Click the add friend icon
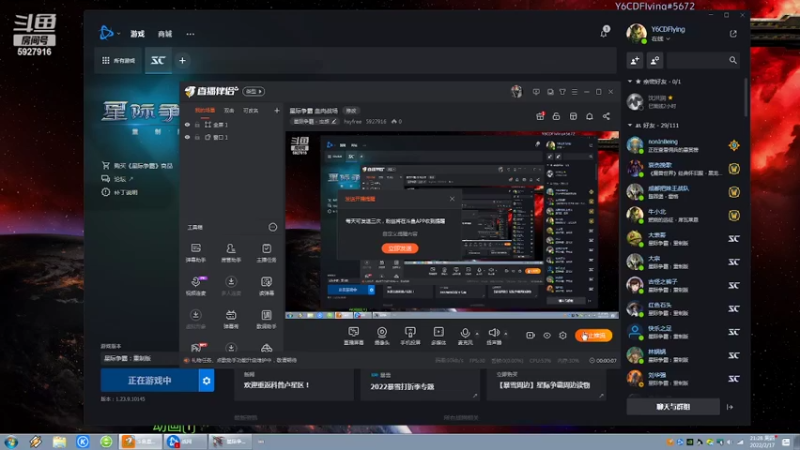This screenshot has height=450, width=800. click(635, 60)
